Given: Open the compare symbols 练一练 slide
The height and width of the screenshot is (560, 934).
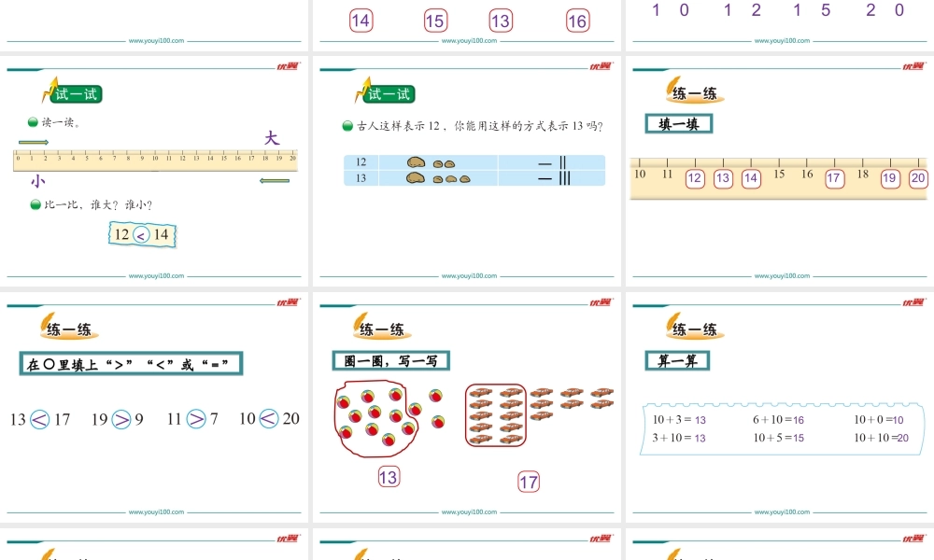Looking at the screenshot, I should click(x=154, y=407).
